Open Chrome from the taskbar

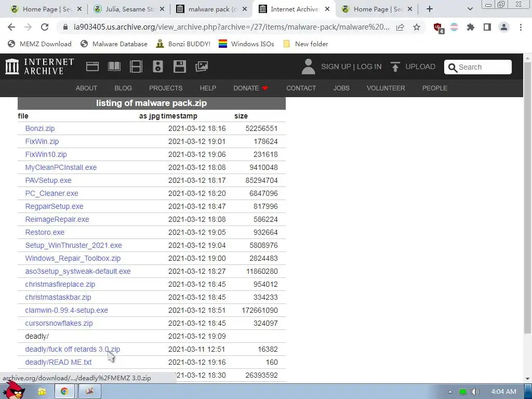tap(64, 392)
